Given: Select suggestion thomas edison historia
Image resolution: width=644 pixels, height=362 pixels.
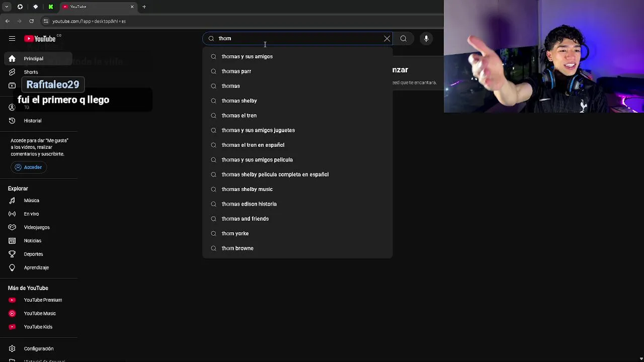Looking at the screenshot, I should (297, 204).
